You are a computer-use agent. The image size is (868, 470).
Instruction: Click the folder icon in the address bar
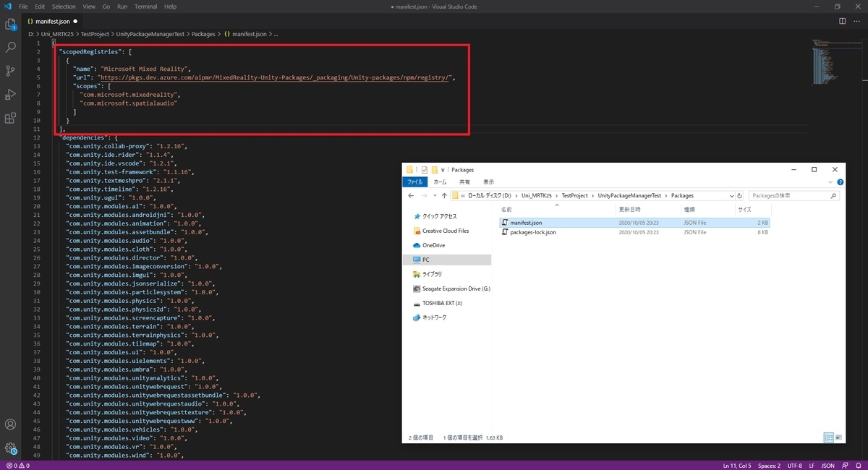point(456,196)
